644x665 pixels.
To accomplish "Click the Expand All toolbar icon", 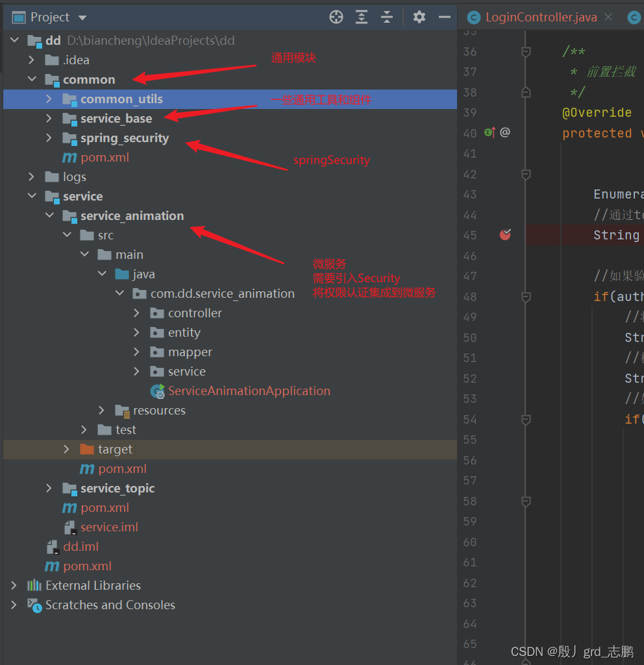I will point(362,18).
